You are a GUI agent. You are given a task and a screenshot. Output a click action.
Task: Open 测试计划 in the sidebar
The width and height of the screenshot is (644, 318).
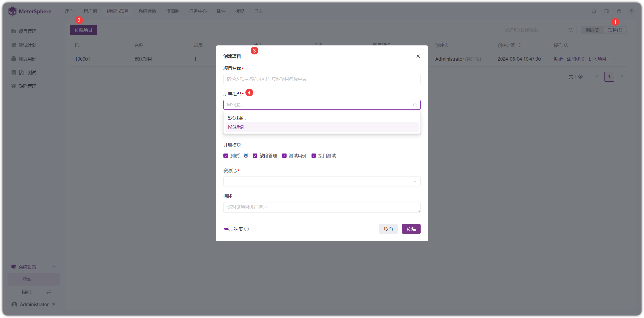pos(24,45)
